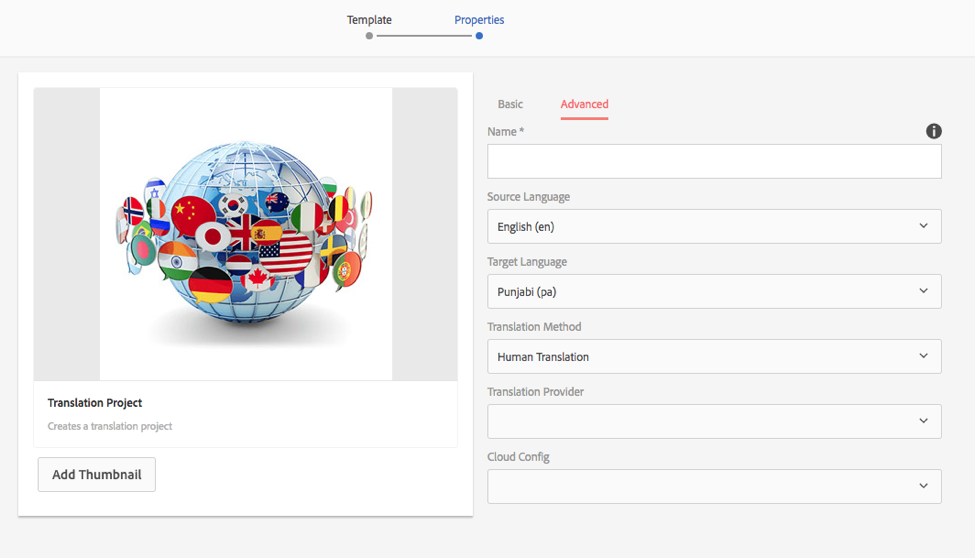The image size is (975, 558).
Task: Click the Translation Provider chevron arrow
Action: [x=923, y=421]
